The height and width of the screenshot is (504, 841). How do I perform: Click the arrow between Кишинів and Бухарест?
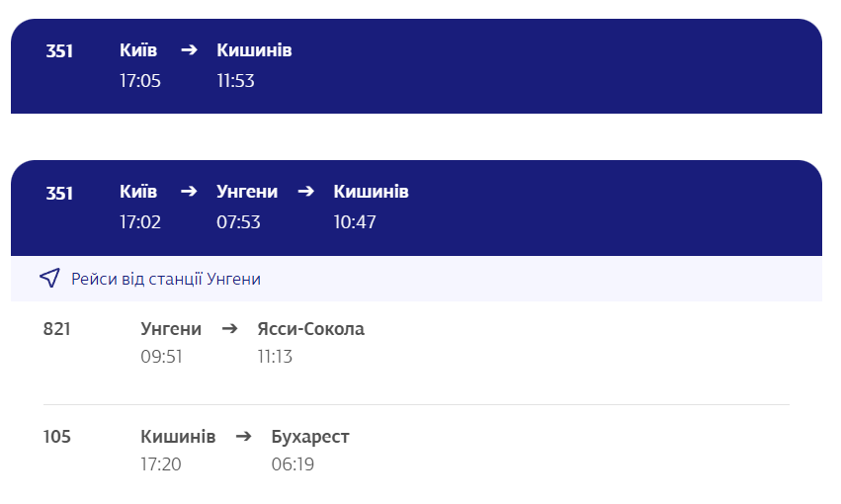pyautogui.click(x=244, y=437)
